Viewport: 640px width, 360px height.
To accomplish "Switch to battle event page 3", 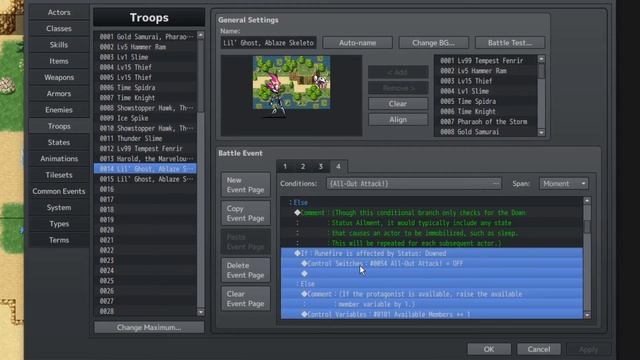I will click(x=321, y=167).
